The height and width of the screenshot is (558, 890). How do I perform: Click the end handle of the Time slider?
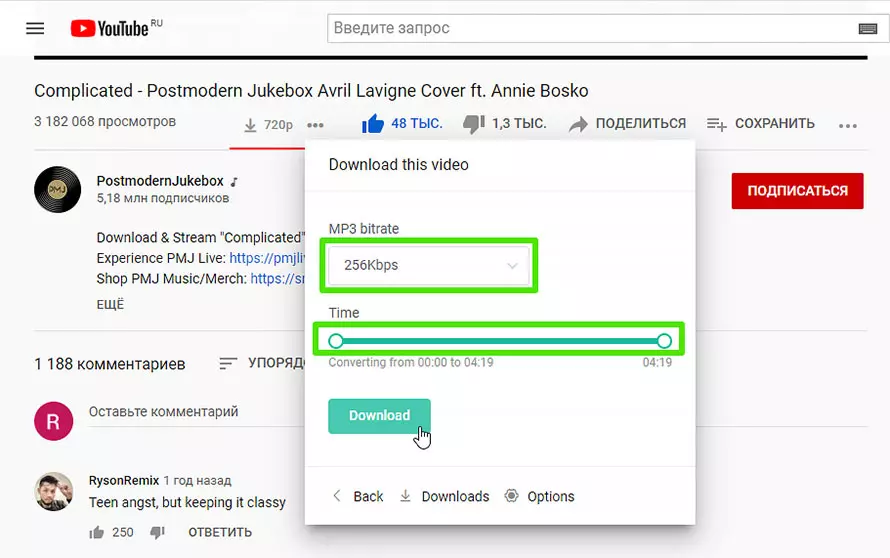point(665,341)
